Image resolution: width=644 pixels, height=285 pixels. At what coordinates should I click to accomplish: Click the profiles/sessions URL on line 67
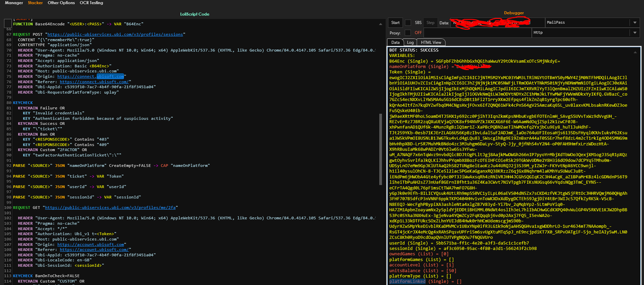(116, 34)
